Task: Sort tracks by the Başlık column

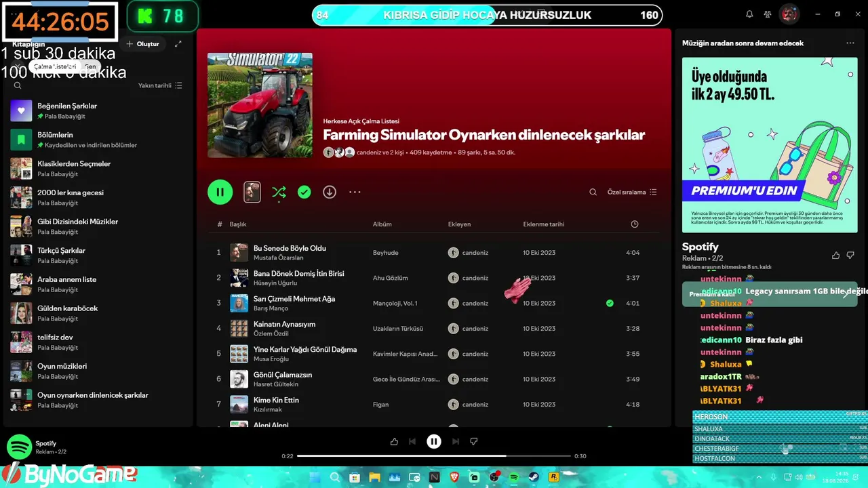Action: pyautogui.click(x=238, y=224)
